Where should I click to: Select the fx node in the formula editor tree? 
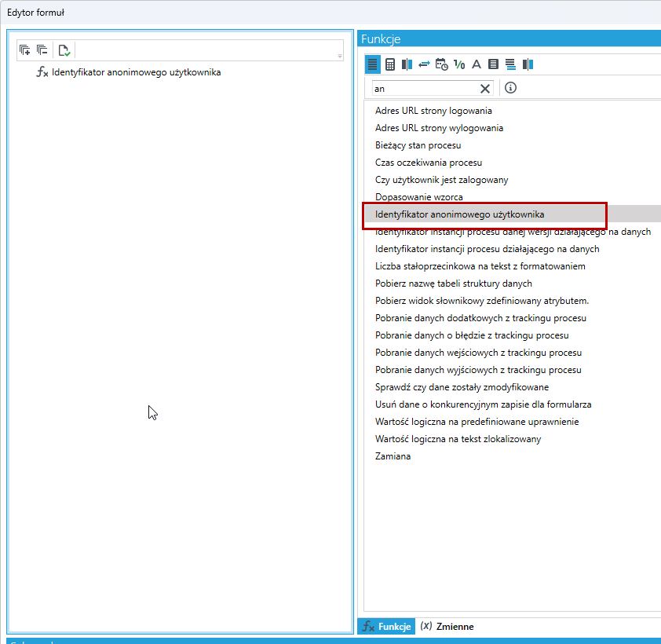coord(128,72)
